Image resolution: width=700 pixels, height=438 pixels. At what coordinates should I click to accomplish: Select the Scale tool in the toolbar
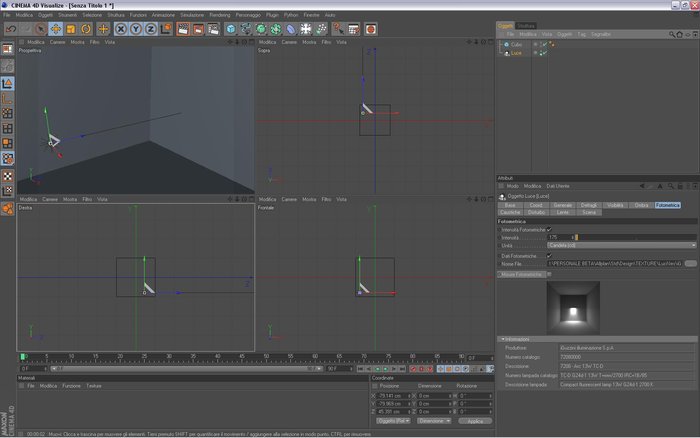71,29
